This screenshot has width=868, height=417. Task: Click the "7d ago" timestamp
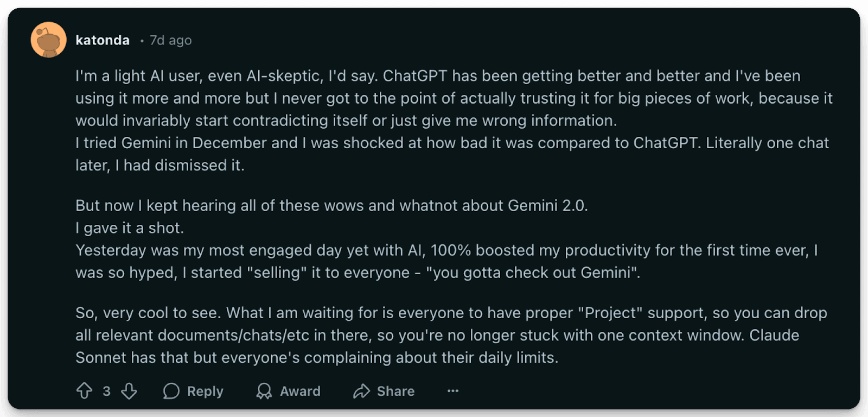pyautogui.click(x=170, y=40)
